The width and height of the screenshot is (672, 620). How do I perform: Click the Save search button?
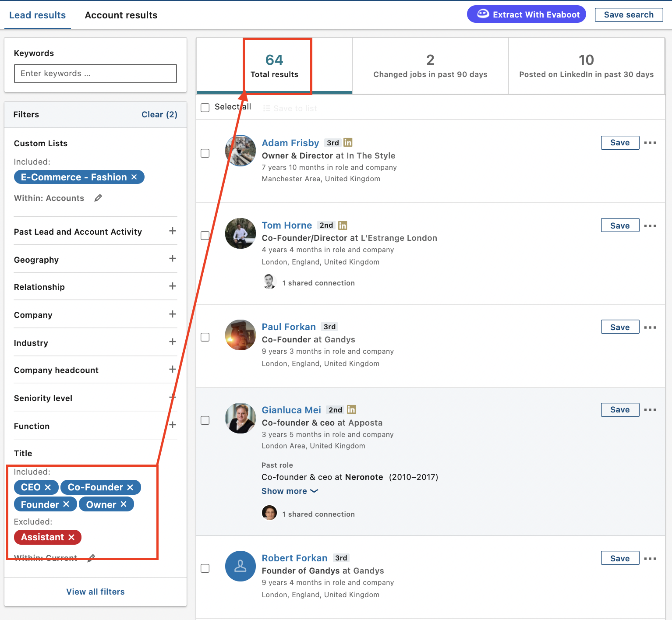click(629, 14)
